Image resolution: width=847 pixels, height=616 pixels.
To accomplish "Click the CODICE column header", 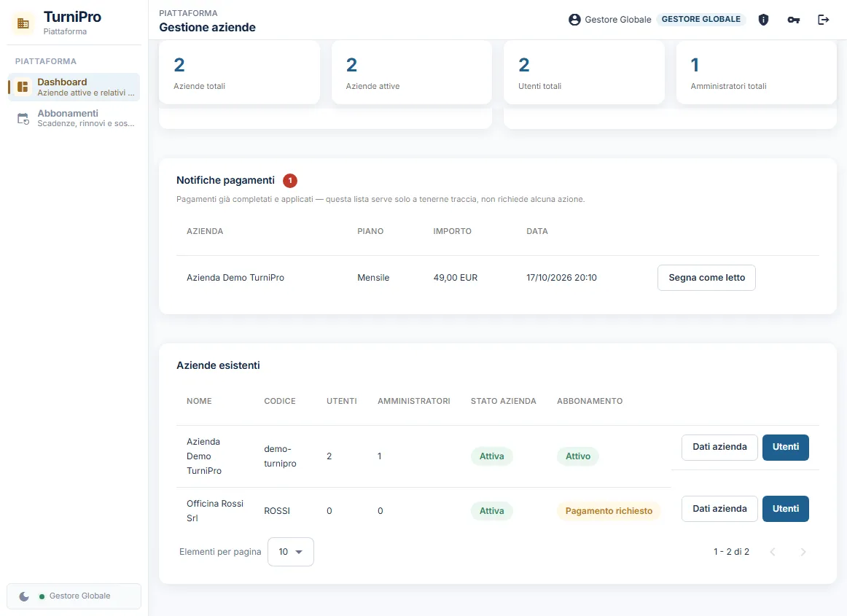I will click(x=280, y=401).
